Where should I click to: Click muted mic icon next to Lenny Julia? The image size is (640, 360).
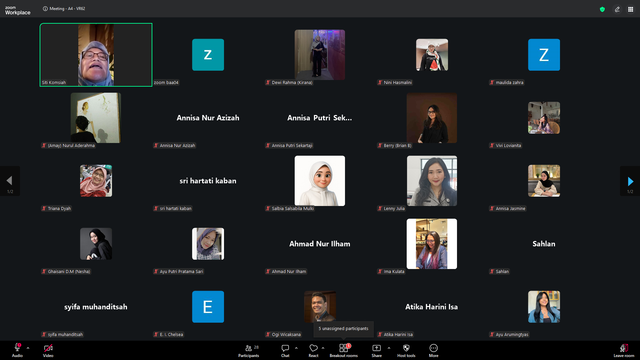[x=380, y=209]
